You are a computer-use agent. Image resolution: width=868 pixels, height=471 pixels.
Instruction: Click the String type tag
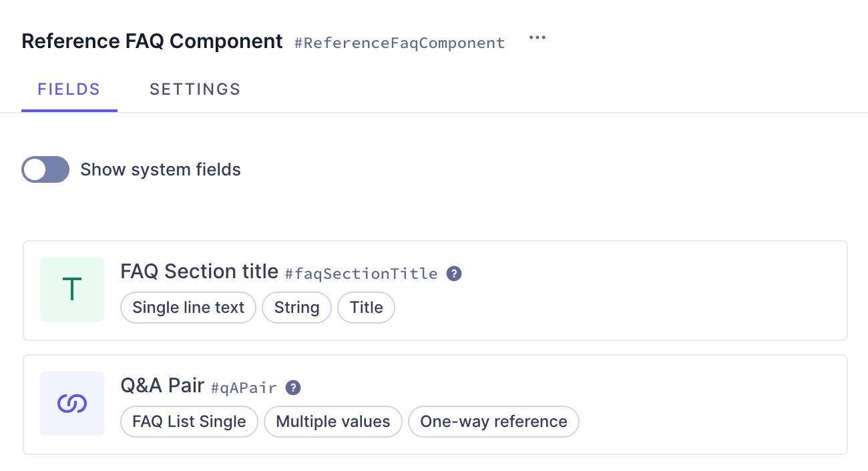click(296, 308)
